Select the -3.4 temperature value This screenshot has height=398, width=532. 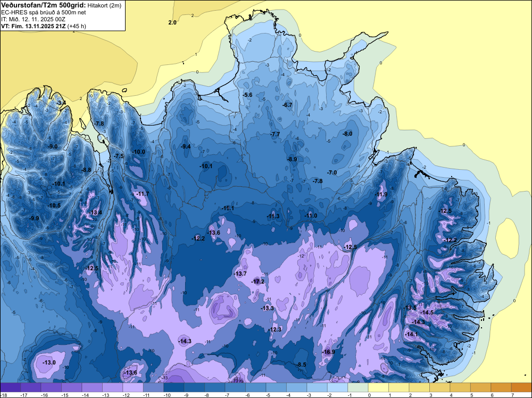(61, 103)
